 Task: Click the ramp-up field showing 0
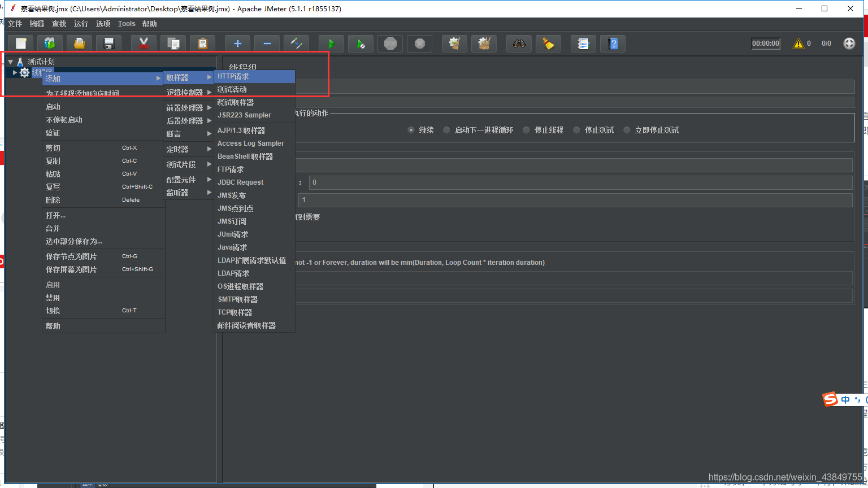pos(580,182)
